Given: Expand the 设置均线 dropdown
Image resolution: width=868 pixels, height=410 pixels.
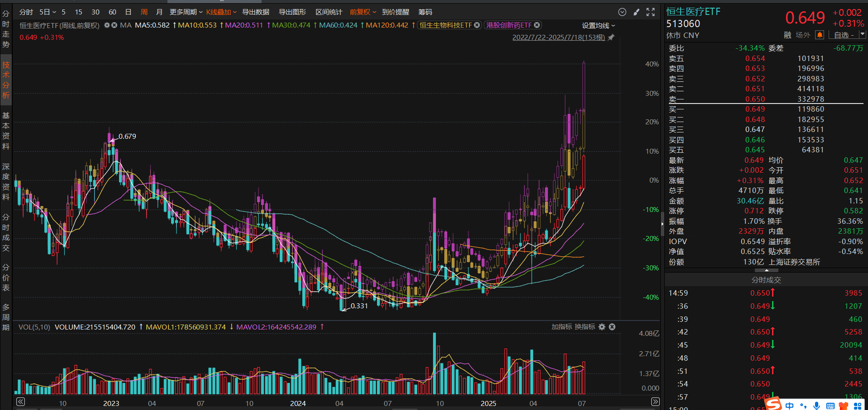Looking at the screenshot, I should tap(598, 26).
